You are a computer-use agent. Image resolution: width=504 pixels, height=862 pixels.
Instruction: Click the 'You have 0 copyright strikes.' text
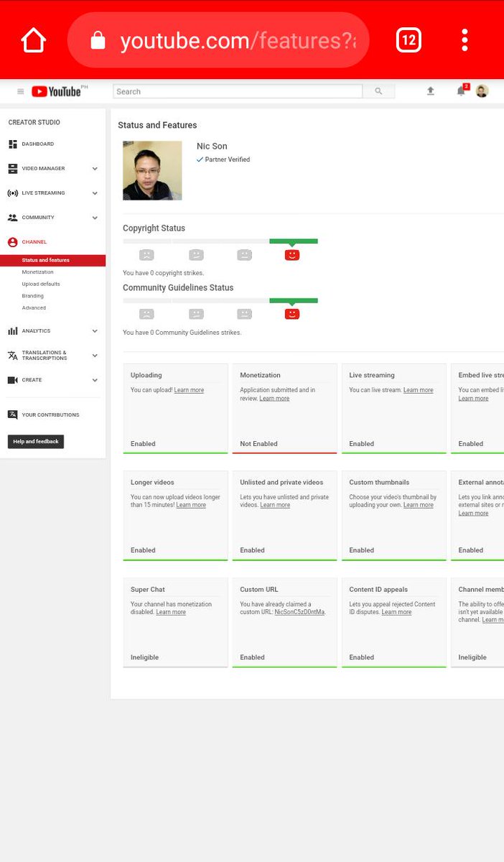[163, 273]
